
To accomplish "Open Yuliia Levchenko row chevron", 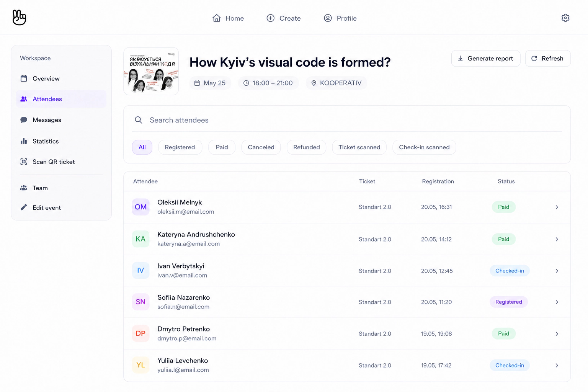I will click(557, 366).
